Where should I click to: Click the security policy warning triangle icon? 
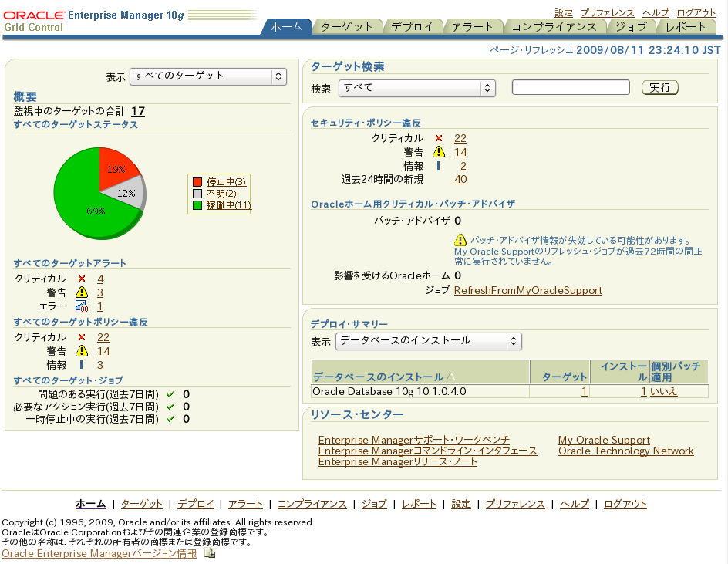[439, 152]
